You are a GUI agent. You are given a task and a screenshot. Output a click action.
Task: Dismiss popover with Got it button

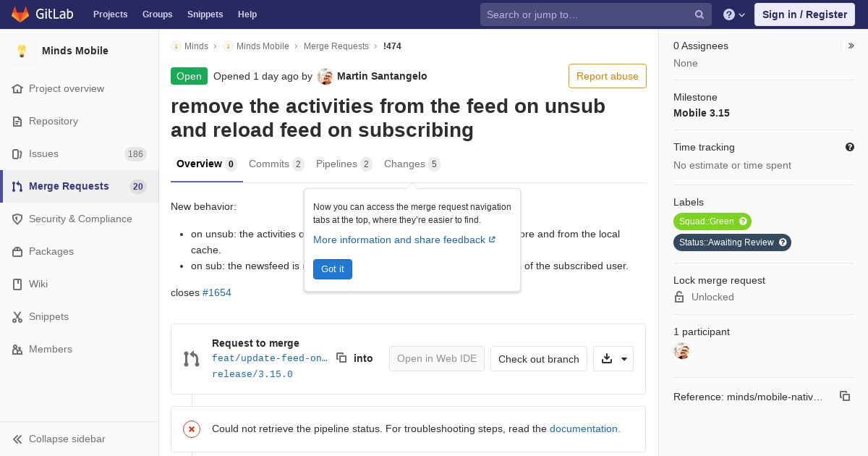[x=333, y=269]
